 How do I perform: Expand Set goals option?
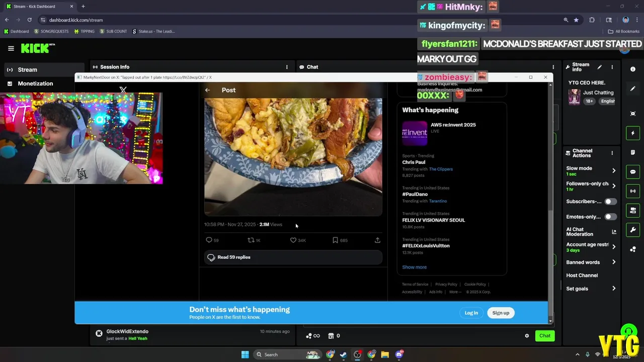pos(614,289)
